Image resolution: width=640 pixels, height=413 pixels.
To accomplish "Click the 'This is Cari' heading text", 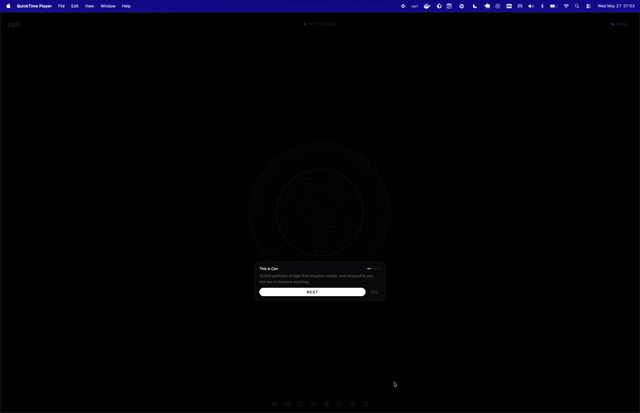I will pyautogui.click(x=269, y=269).
